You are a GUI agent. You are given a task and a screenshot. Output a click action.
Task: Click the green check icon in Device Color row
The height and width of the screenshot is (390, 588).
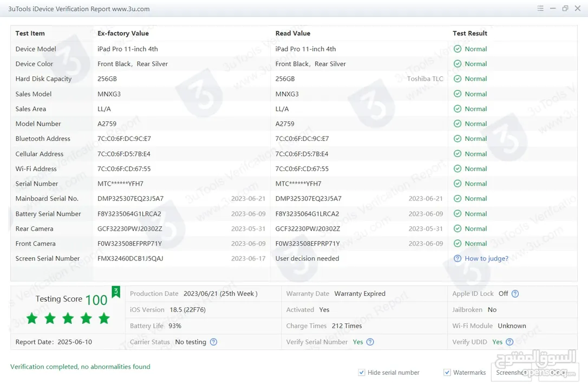click(x=458, y=64)
